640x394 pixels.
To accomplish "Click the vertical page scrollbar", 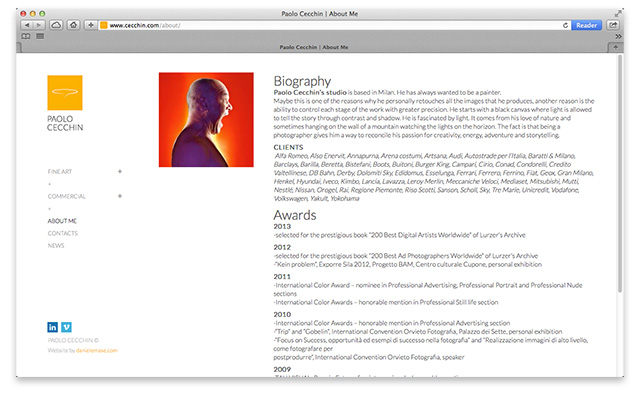I will (x=620, y=174).
